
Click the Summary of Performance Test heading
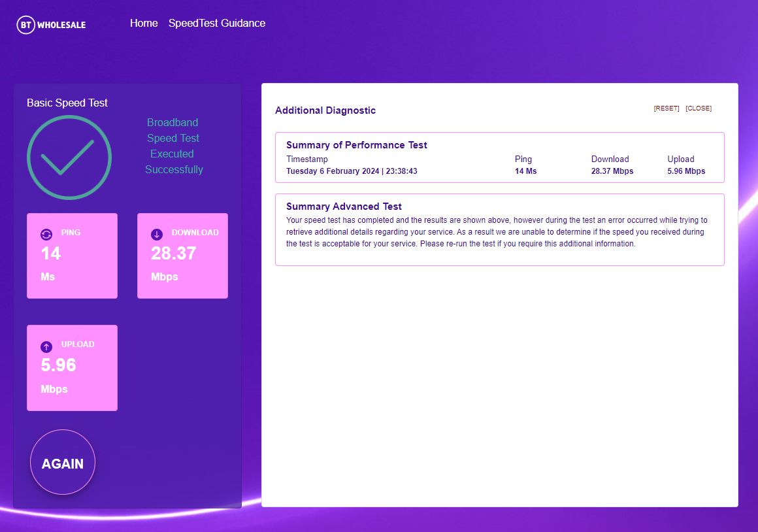(x=357, y=145)
